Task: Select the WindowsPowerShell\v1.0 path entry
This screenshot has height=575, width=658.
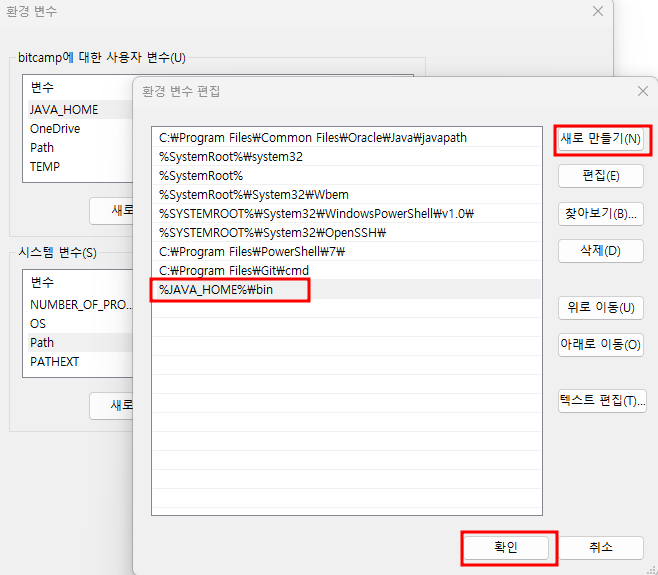Action: (x=347, y=214)
